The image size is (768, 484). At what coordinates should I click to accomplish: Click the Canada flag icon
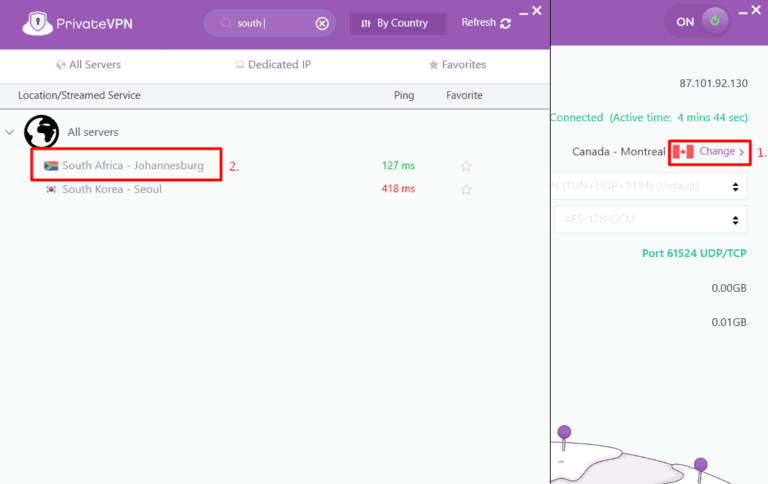(x=683, y=152)
